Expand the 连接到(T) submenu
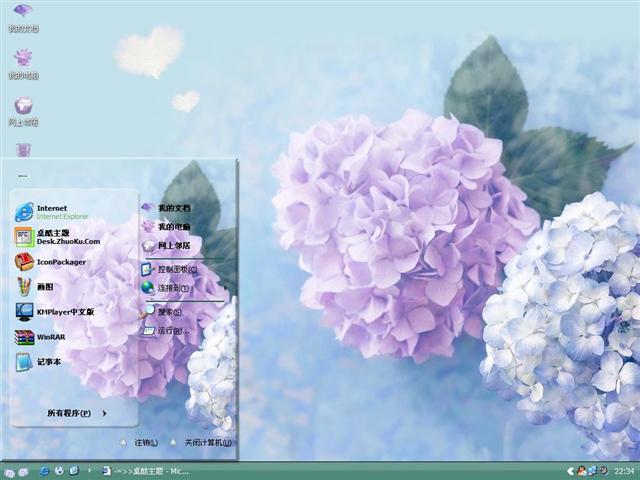 [184, 288]
